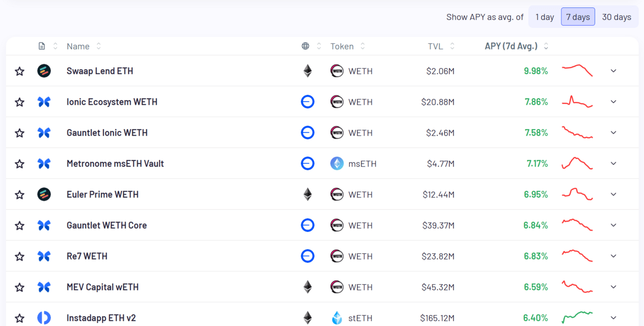Favorite Ionic Ecosystem WETH with star
644x326 pixels.
coord(19,102)
